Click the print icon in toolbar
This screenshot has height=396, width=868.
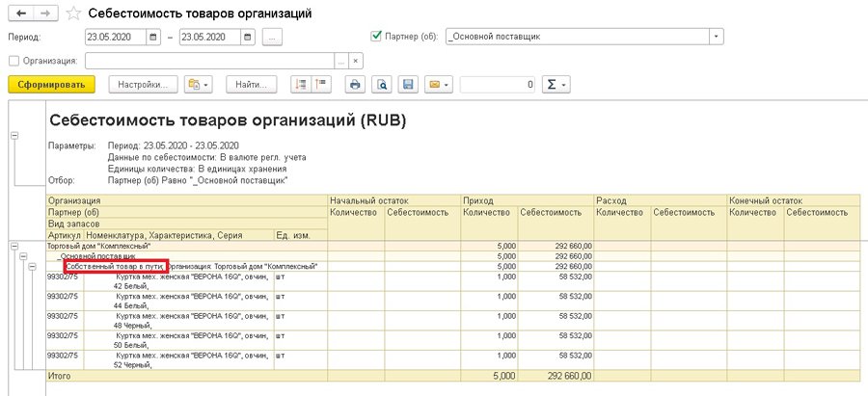[355, 85]
